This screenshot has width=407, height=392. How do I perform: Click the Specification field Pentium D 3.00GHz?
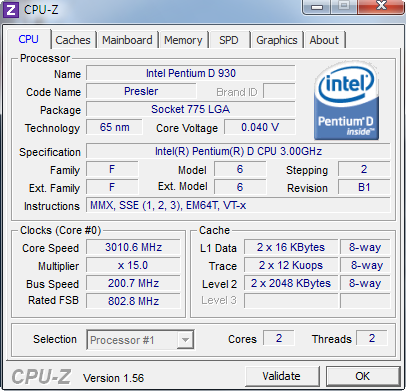238,151
